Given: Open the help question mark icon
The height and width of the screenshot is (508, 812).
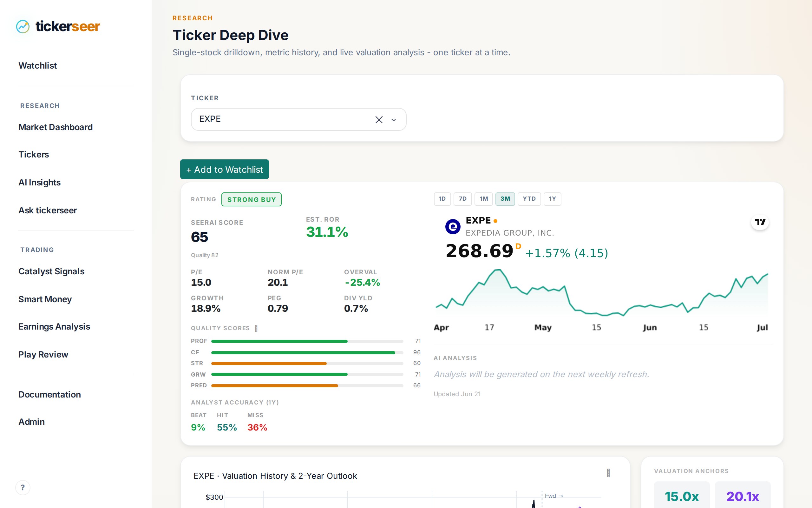Looking at the screenshot, I should (23, 487).
